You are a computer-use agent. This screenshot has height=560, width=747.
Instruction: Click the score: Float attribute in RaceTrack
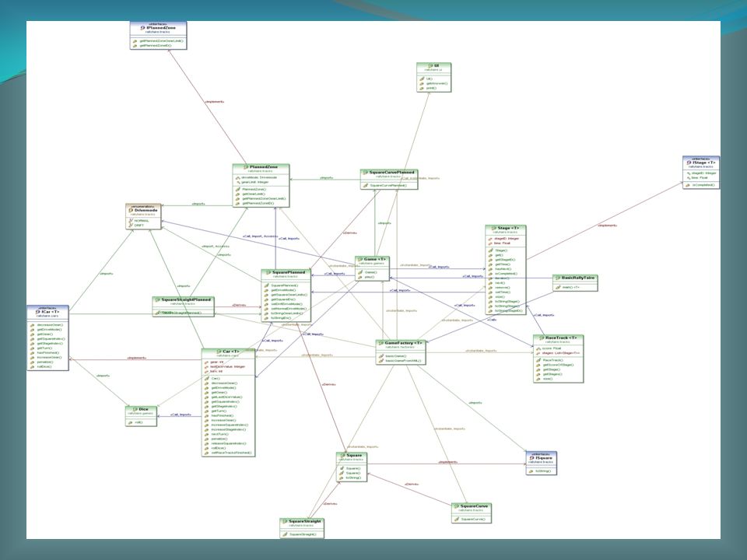click(552, 348)
